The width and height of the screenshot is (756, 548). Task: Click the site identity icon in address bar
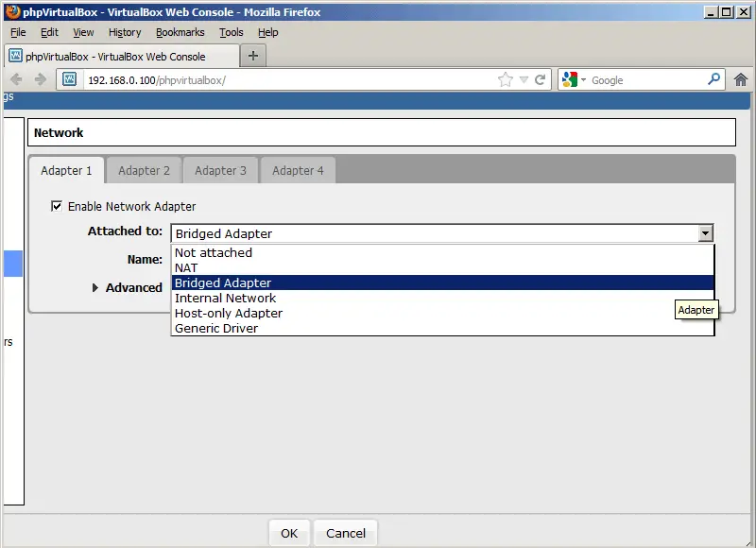tap(69, 79)
